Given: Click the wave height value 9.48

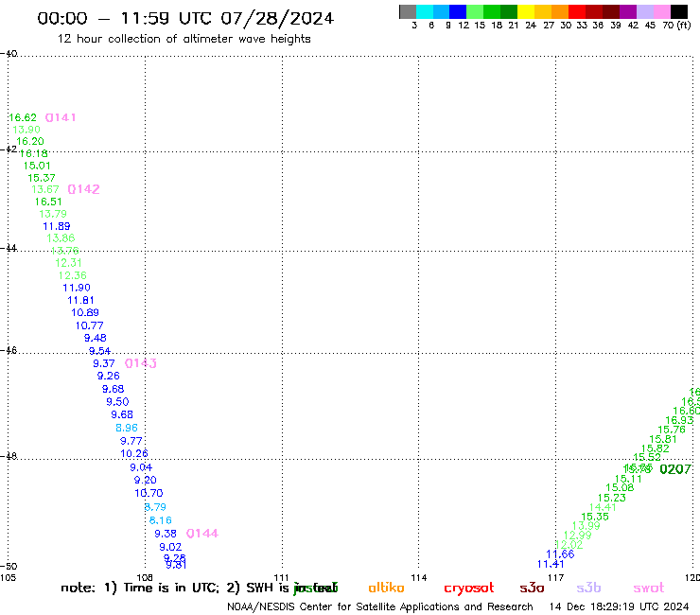Looking at the screenshot, I should 96,338.
